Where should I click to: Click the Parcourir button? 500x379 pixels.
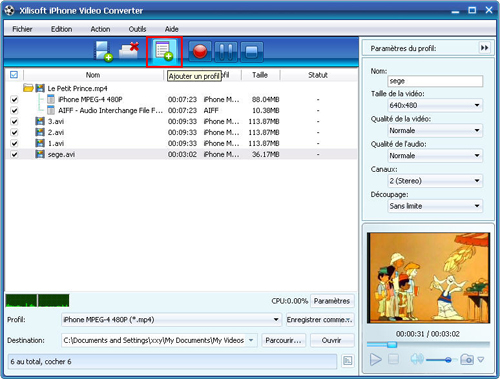(283, 340)
